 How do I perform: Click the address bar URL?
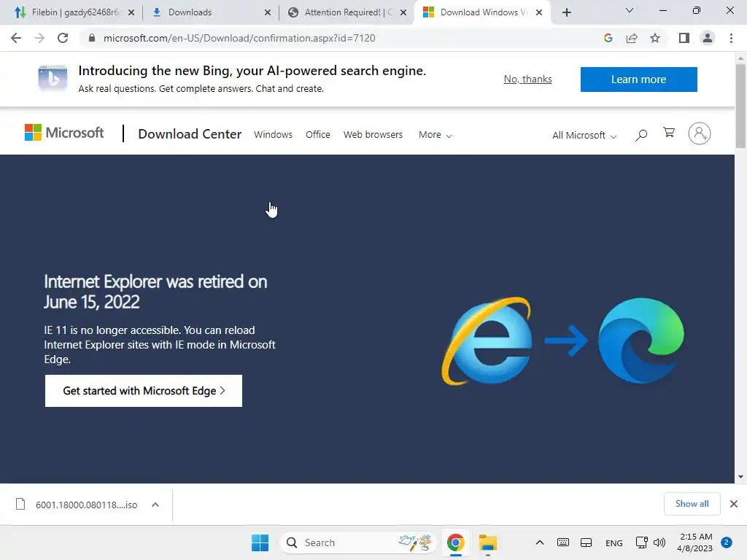coord(239,38)
